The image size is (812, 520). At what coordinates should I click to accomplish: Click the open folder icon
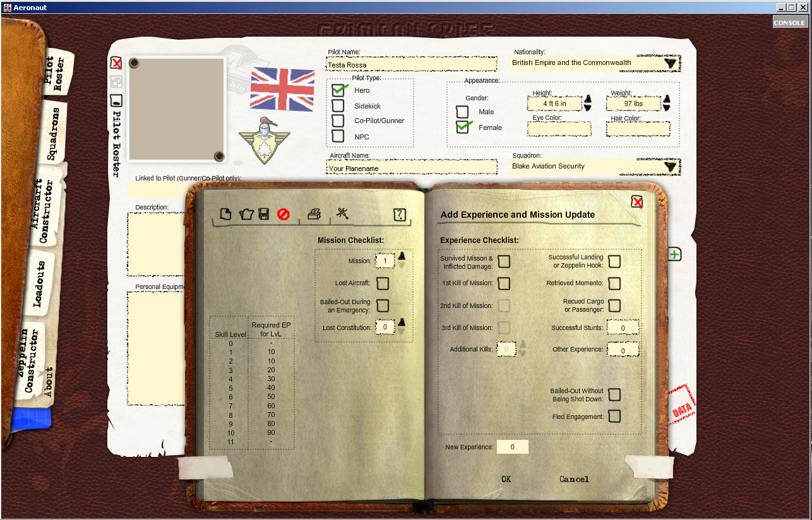(x=246, y=215)
